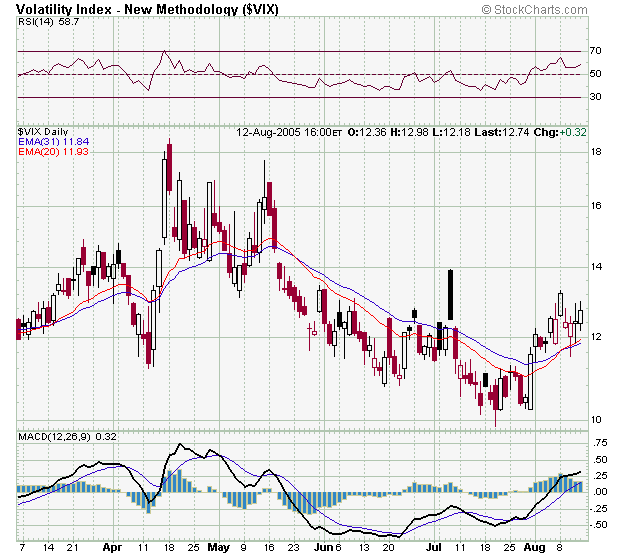Click the MACD axis label '.25'
The width and height of the screenshot is (620, 558).
pos(600,476)
